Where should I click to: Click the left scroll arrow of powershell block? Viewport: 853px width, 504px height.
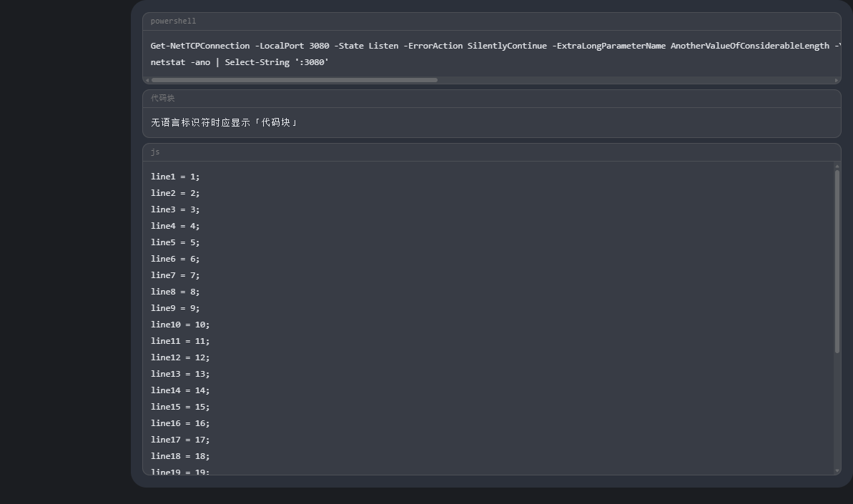coord(147,81)
